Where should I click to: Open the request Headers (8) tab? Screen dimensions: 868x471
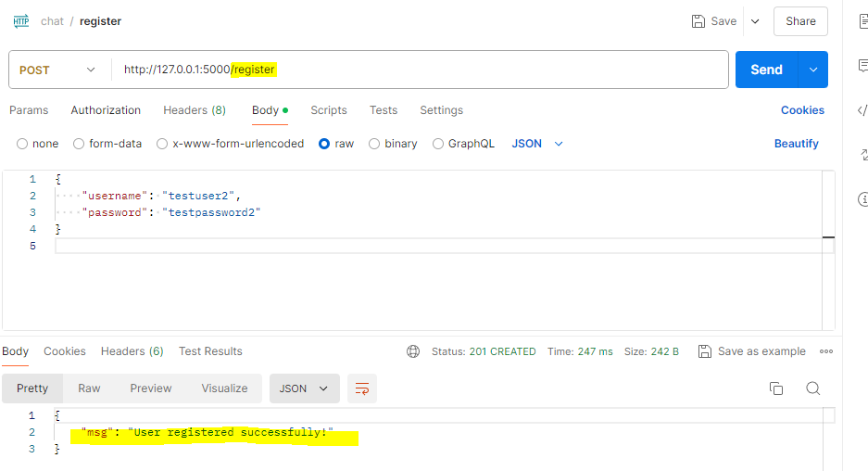pyautogui.click(x=195, y=110)
